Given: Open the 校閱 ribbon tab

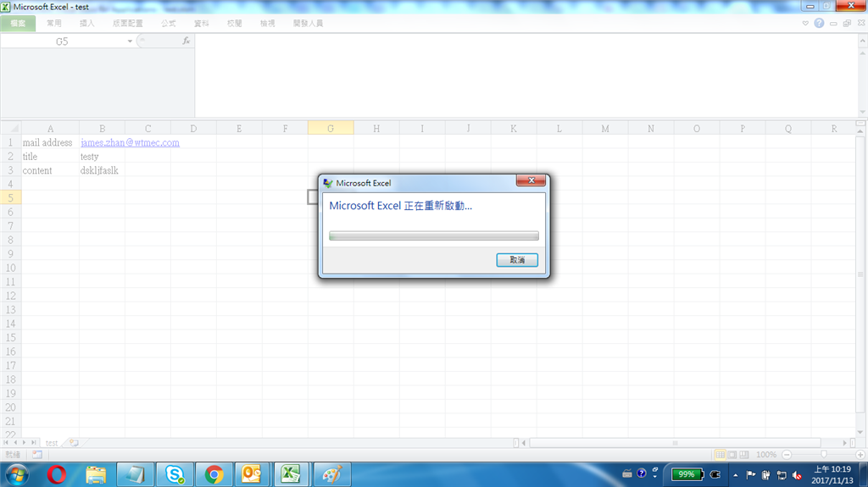Looking at the screenshot, I should (234, 23).
